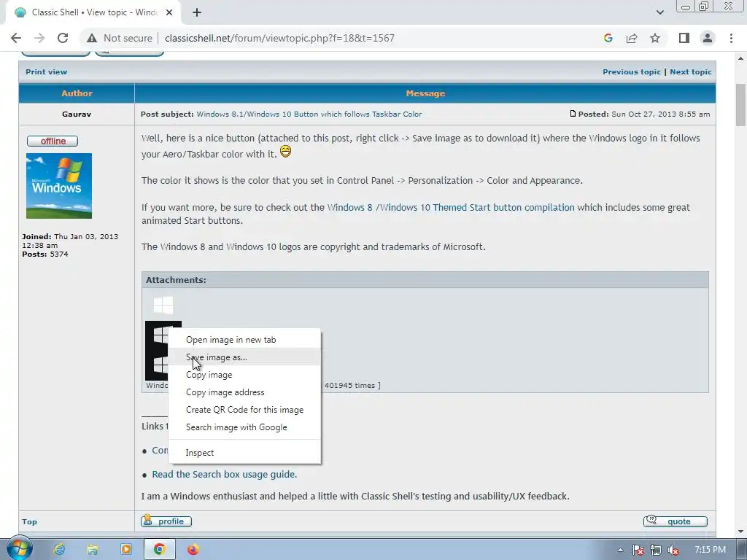Click the Attachments: header text

176,280
